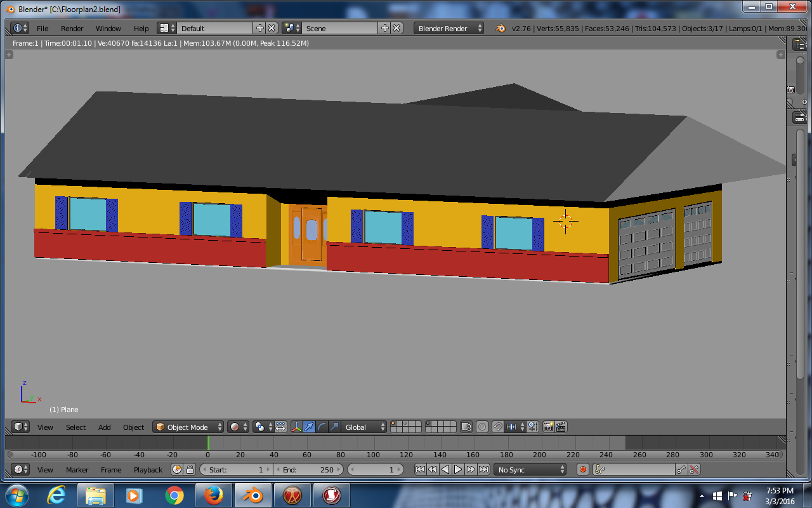Open the scene browse icon
812x508 pixels.
pos(292,28)
